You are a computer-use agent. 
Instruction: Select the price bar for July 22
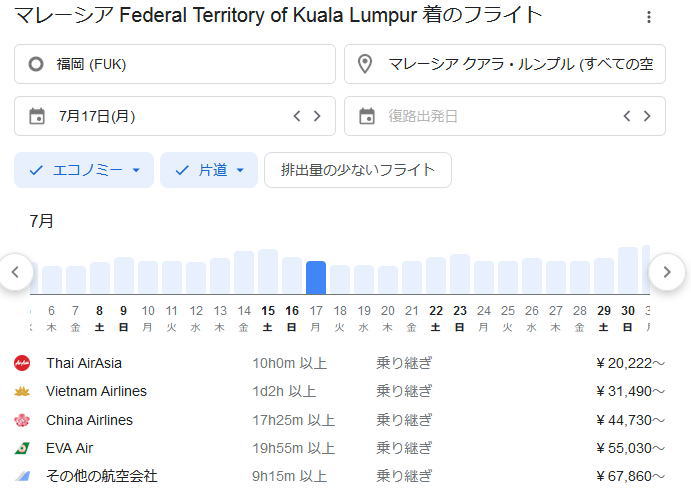pos(436,276)
